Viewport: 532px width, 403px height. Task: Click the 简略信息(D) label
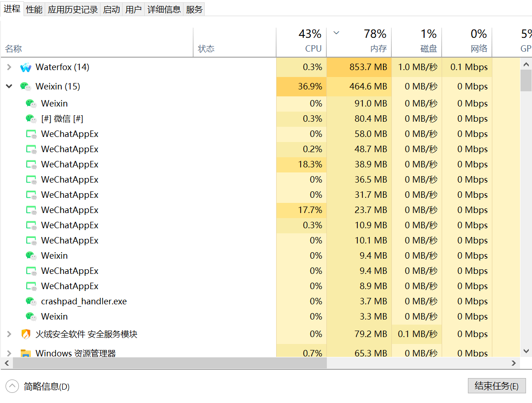[47, 386]
